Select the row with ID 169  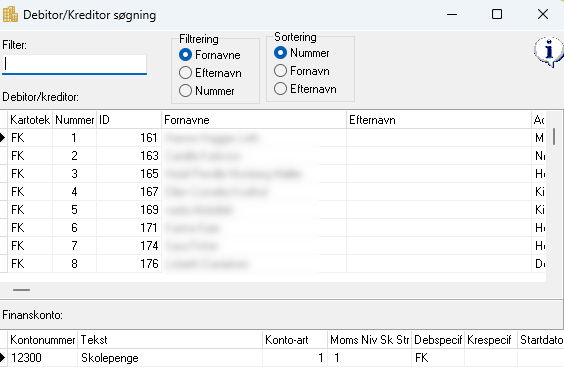pos(273,210)
